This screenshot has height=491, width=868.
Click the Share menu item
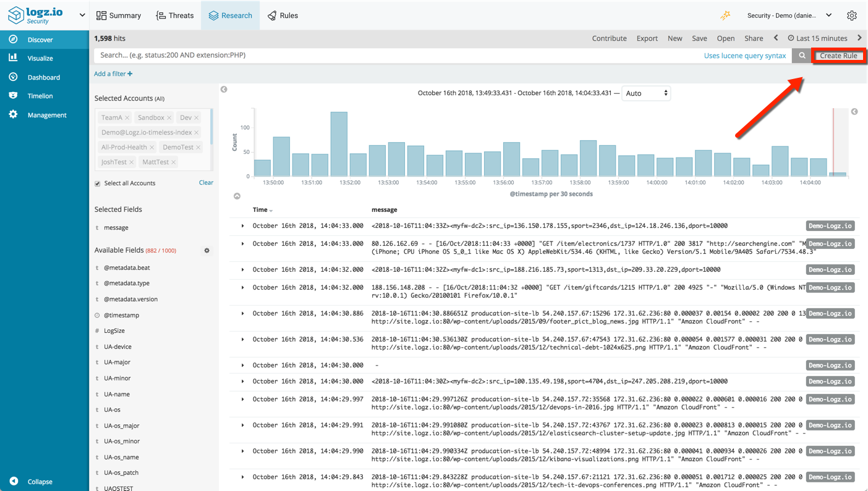(754, 38)
